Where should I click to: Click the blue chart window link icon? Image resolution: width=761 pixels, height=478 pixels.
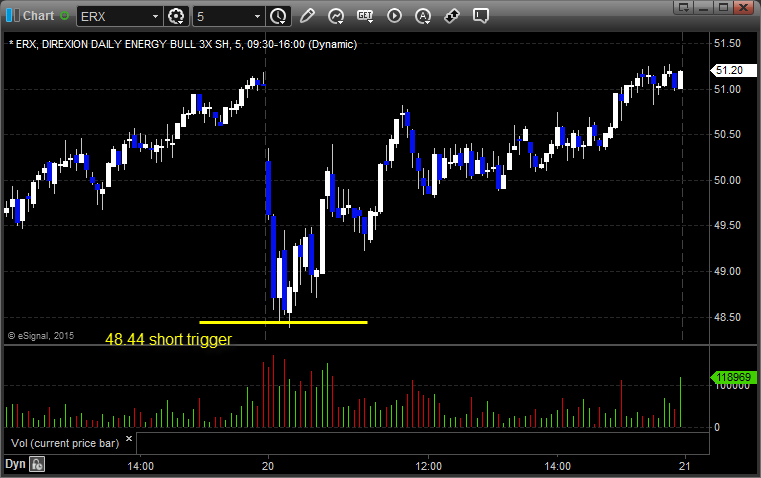tap(13, 16)
